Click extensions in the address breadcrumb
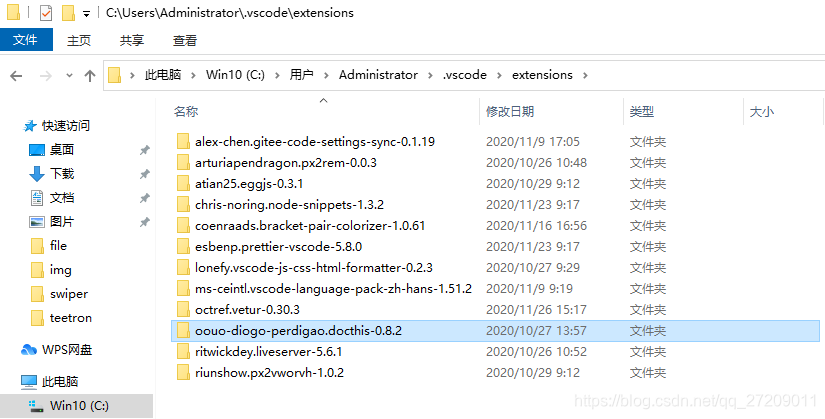 click(542, 75)
